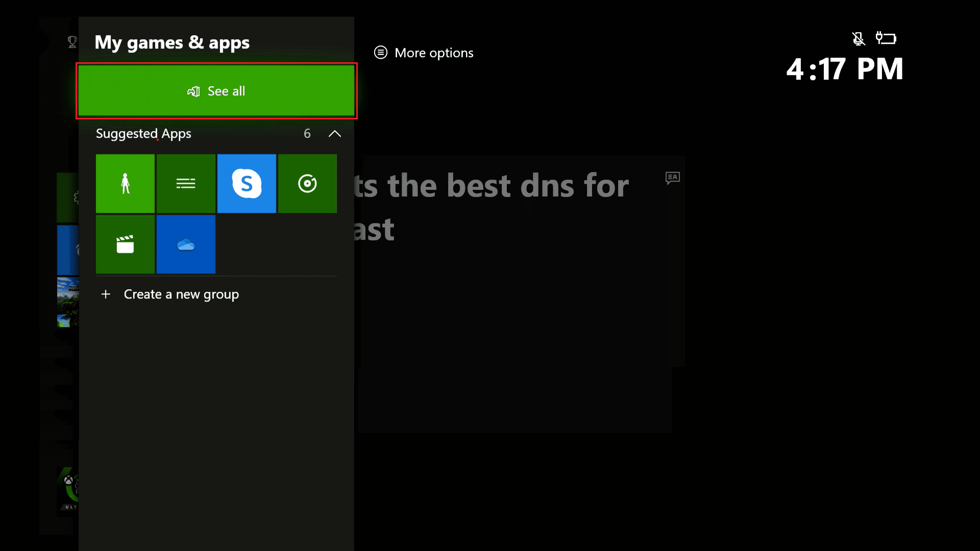980x551 pixels.
Task: Toggle the headset mute icon in status bar
Action: pyautogui.click(x=858, y=38)
